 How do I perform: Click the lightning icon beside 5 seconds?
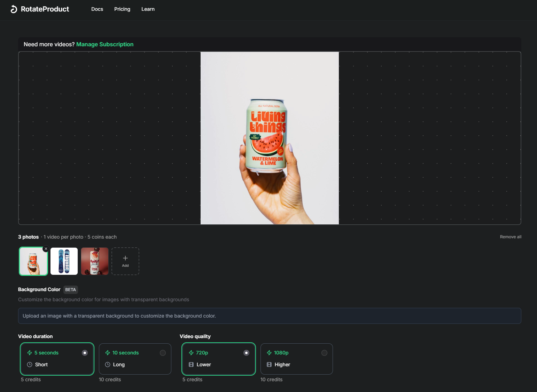point(30,353)
